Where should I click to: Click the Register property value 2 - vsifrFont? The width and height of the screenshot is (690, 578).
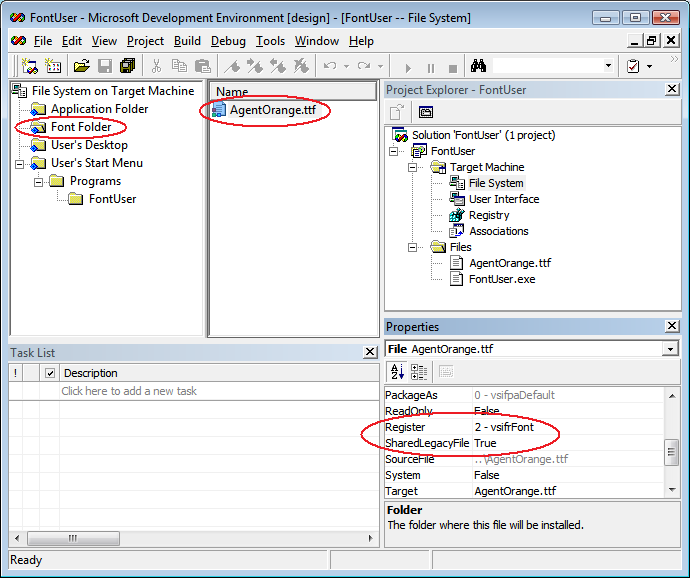click(504, 427)
